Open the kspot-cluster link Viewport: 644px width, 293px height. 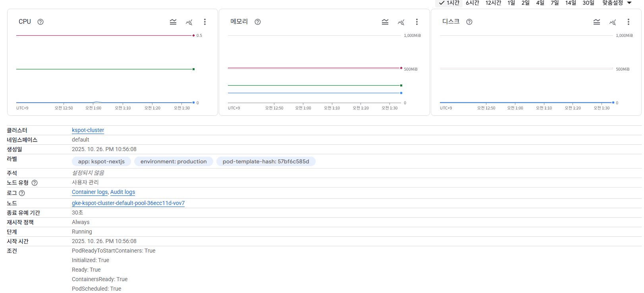(x=88, y=130)
